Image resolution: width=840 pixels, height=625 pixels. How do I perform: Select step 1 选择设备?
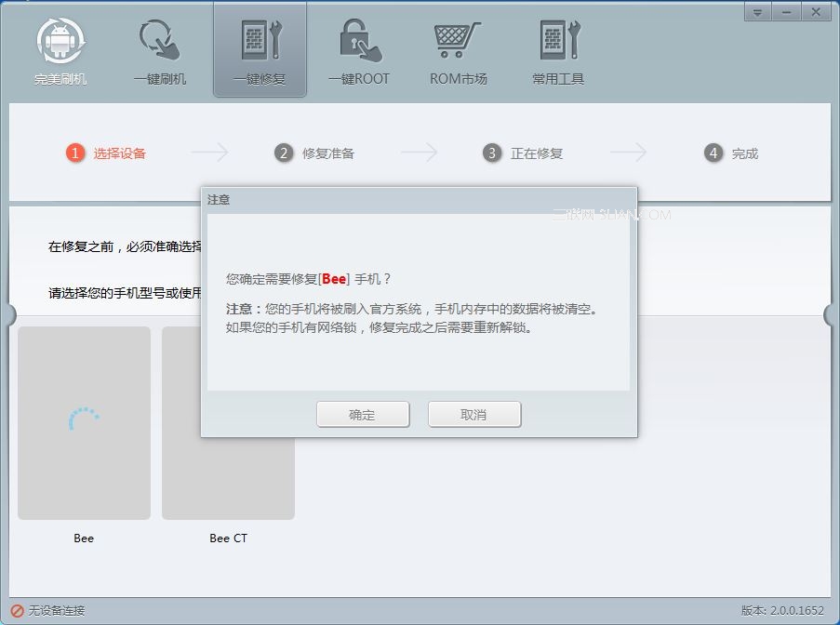pyautogui.click(x=106, y=153)
